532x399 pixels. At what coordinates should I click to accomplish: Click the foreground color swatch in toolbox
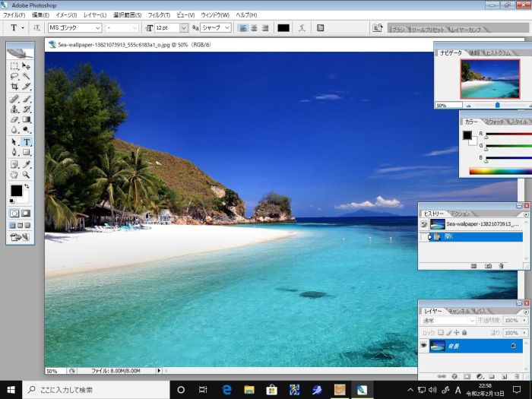tap(16, 190)
